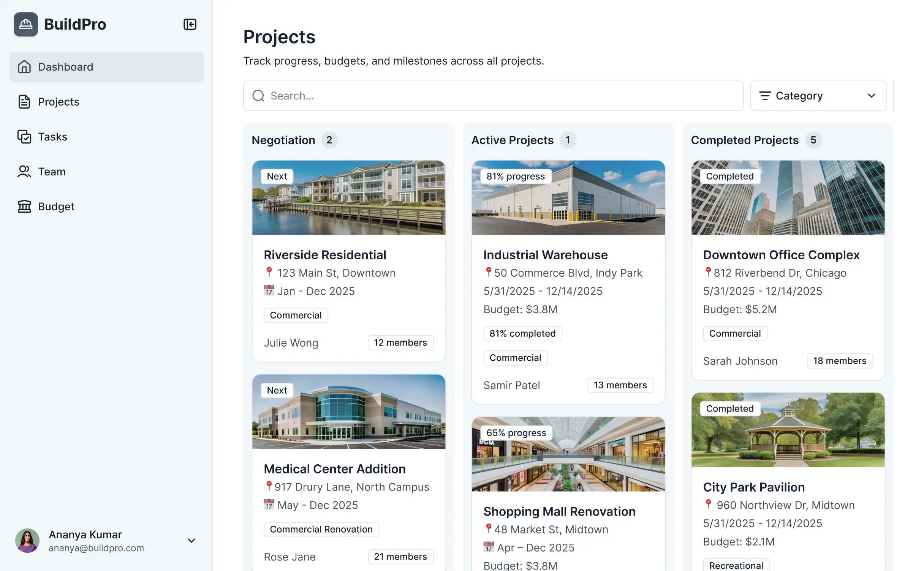
Task: Click the Category chevron arrow
Action: tap(871, 96)
